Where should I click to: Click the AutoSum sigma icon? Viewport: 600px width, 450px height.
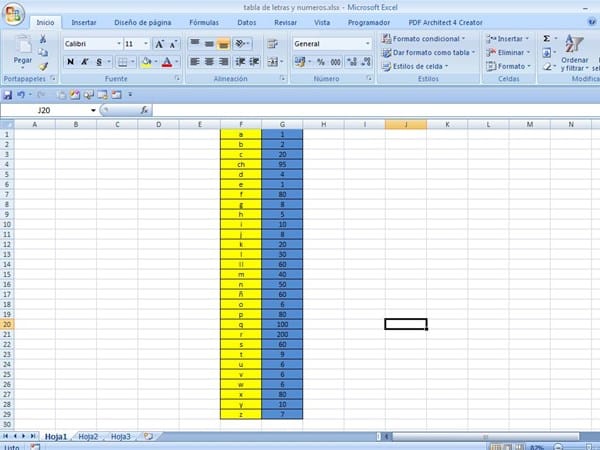click(x=547, y=39)
